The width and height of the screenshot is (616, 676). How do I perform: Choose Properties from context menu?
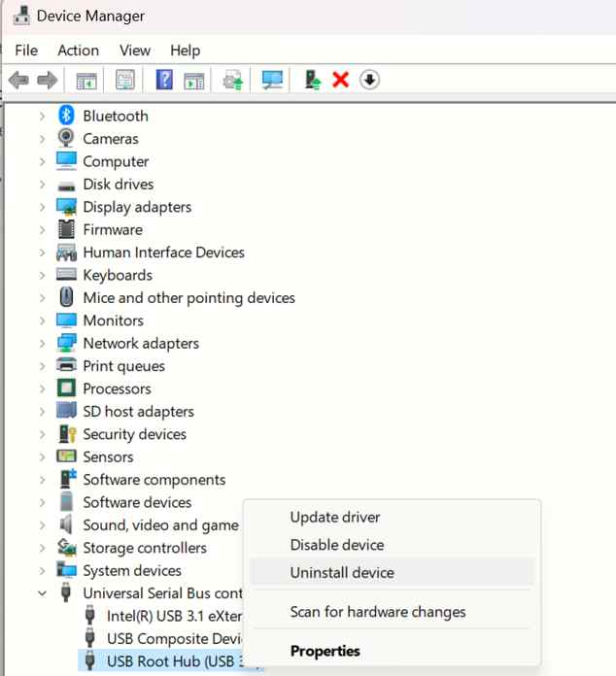point(392,651)
